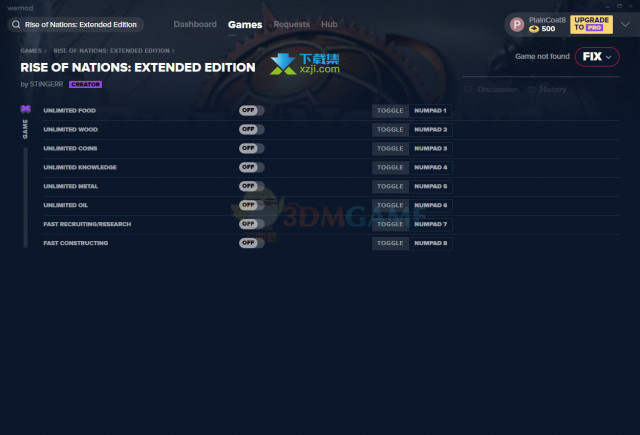Expand the account menu chevron
The image size is (640, 435).
(x=625, y=24)
